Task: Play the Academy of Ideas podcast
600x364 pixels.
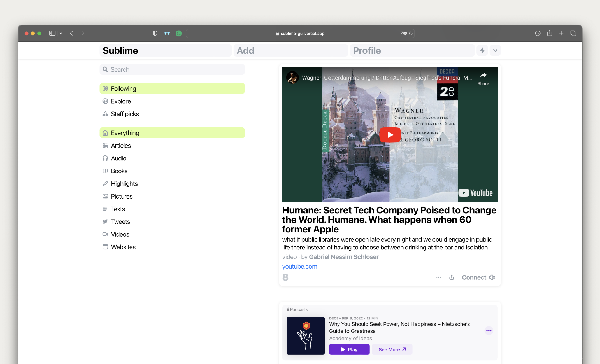Action: (349, 349)
